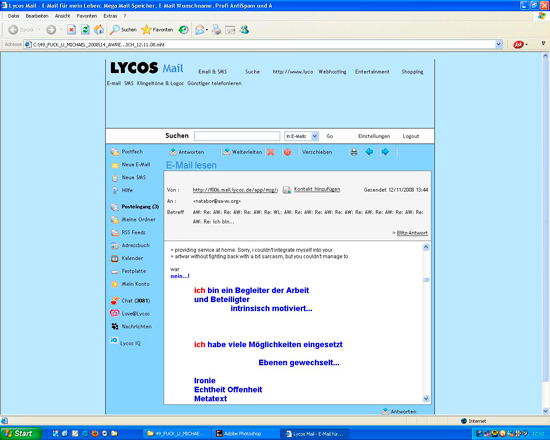Click the Webhosting tab
The width and height of the screenshot is (550, 440).
tap(332, 72)
